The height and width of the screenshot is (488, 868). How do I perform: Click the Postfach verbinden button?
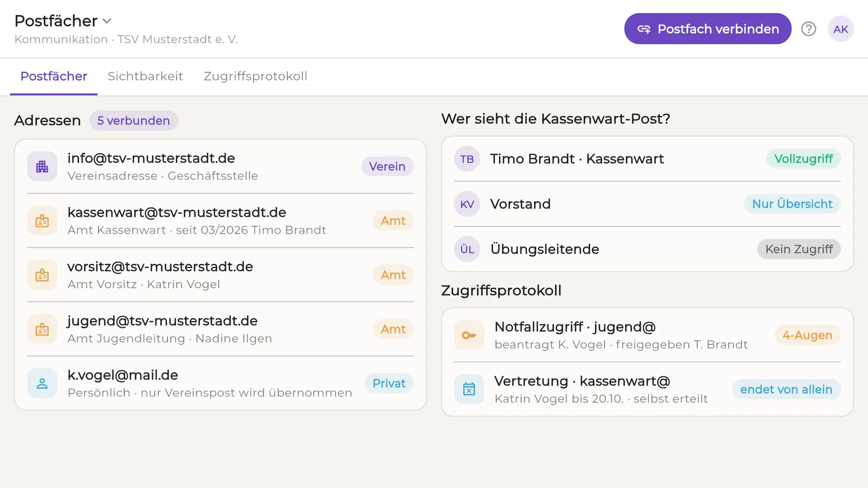[x=708, y=29]
